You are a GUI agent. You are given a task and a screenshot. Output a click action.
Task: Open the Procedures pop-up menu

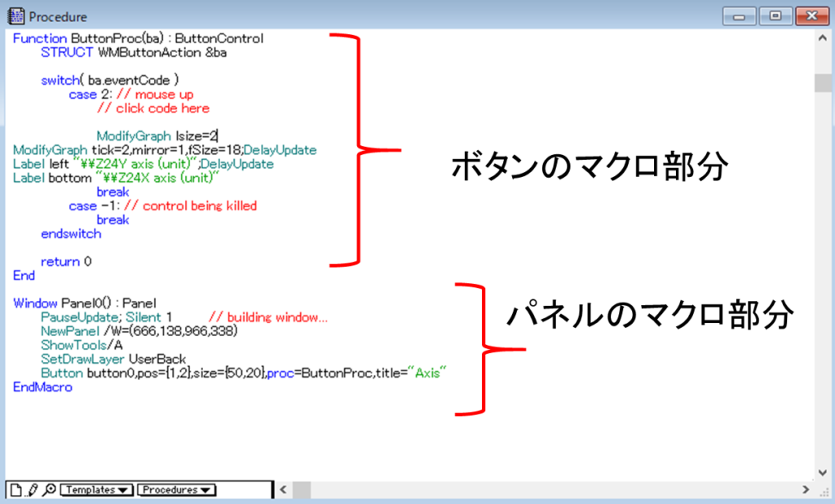tap(176, 490)
